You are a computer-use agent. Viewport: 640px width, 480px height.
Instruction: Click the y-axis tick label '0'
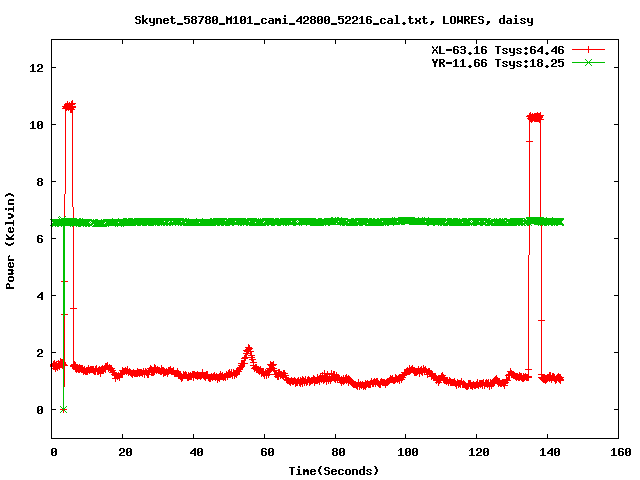pyautogui.click(x=40, y=410)
